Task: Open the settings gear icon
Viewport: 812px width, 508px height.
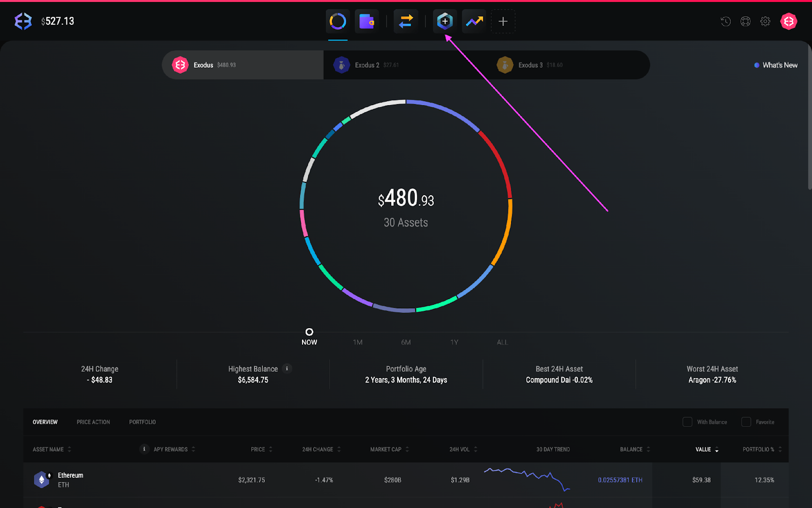Action: point(765,21)
